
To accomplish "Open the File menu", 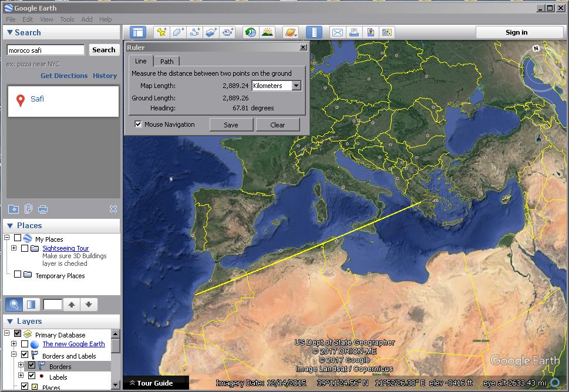I will (x=11, y=19).
